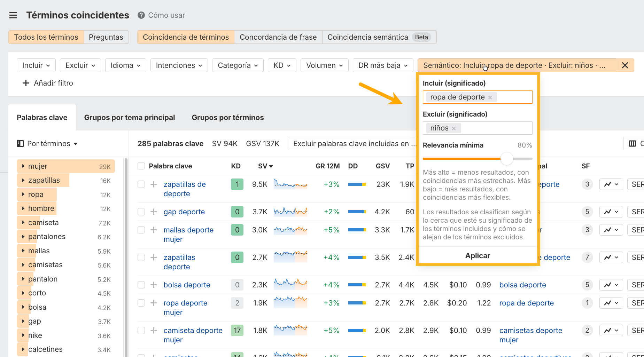The height and width of the screenshot is (357, 644).
Task: Click Añadir filtro button
Action: 48,83
